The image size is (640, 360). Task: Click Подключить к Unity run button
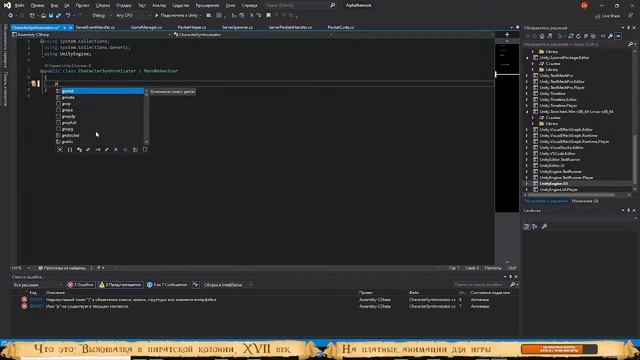177,16
